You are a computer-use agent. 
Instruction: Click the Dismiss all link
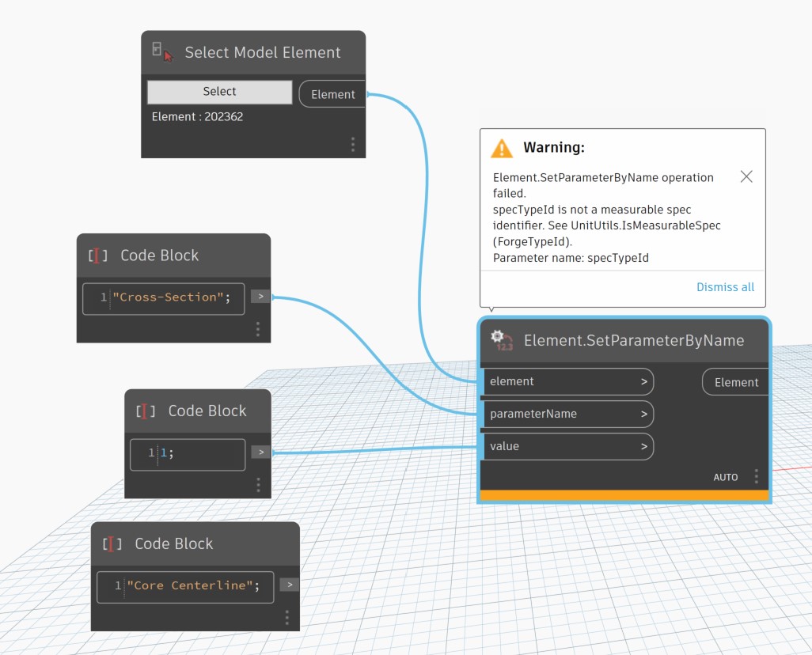pyautogui.click(x=725, y=287)
